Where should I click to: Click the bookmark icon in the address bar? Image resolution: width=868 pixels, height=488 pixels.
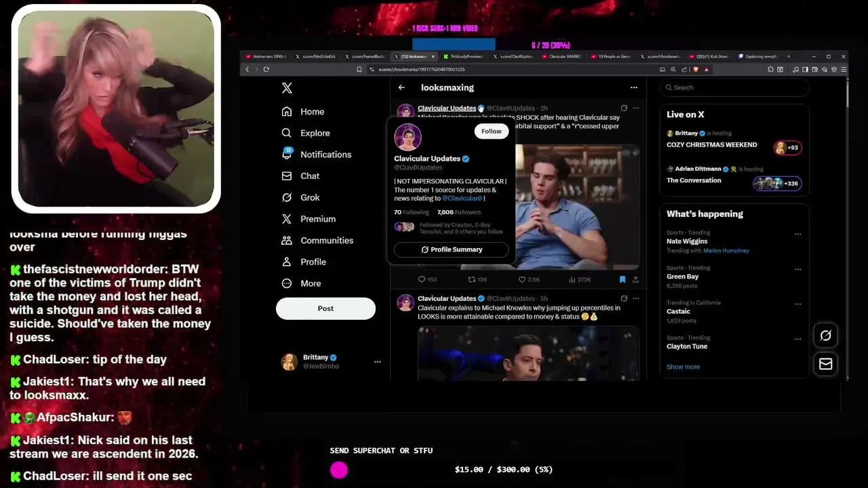point(359,69)
